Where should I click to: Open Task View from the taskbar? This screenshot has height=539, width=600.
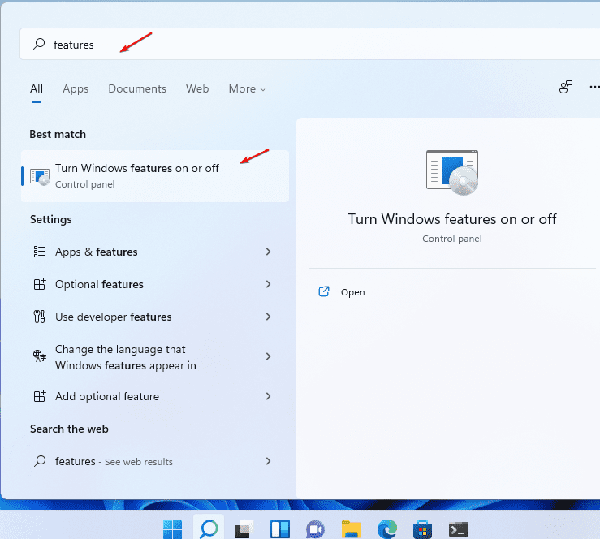pos(243,528)
